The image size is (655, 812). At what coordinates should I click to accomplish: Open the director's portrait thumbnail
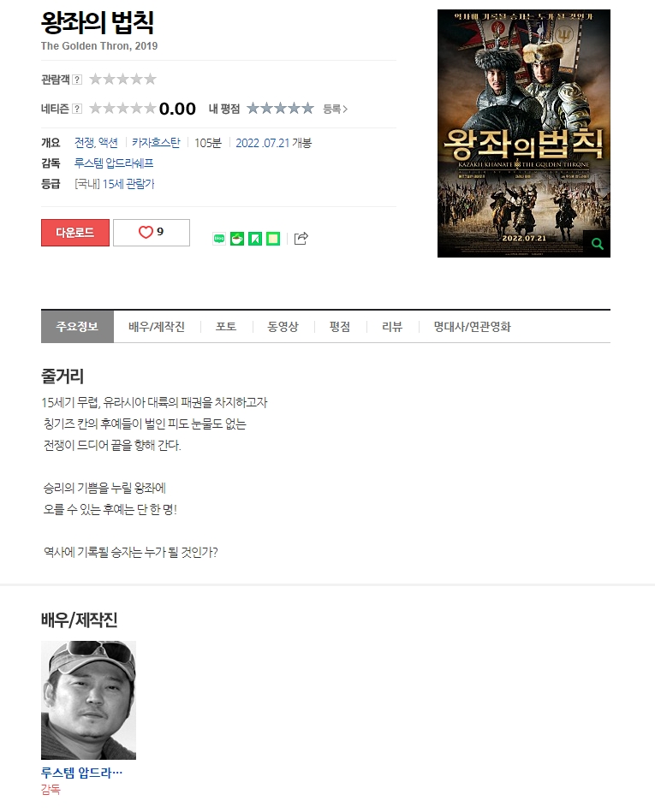coord(88,700)
